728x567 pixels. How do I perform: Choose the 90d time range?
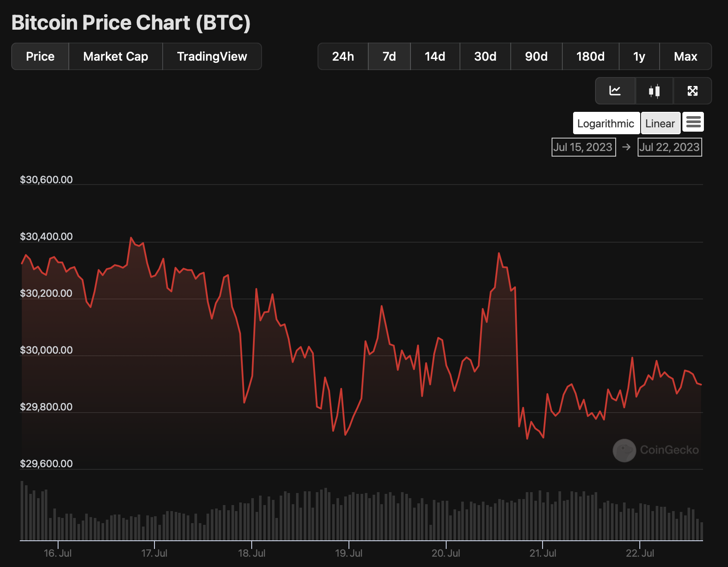click(x=537, y=56)
